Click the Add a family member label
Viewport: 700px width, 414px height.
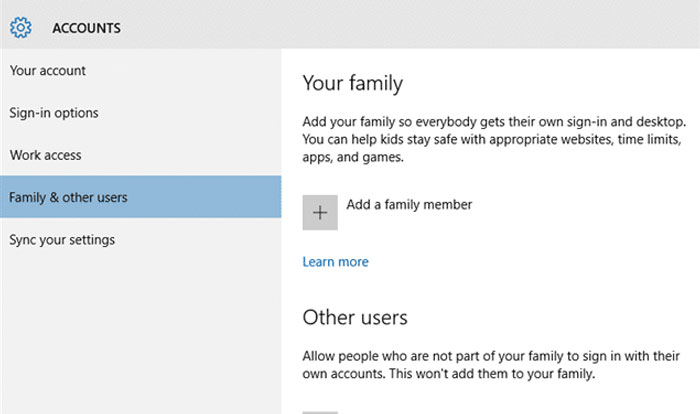[409, 205]
